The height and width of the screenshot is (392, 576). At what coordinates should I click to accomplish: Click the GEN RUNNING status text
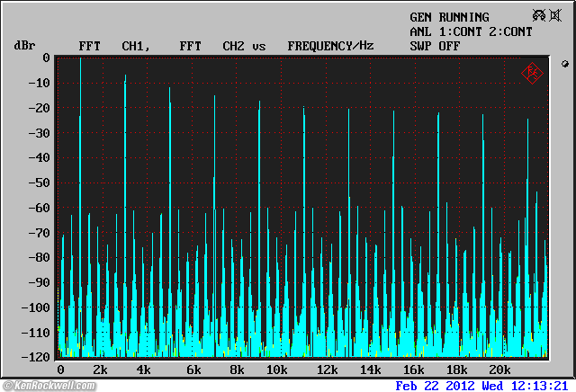tap(449, 17)
